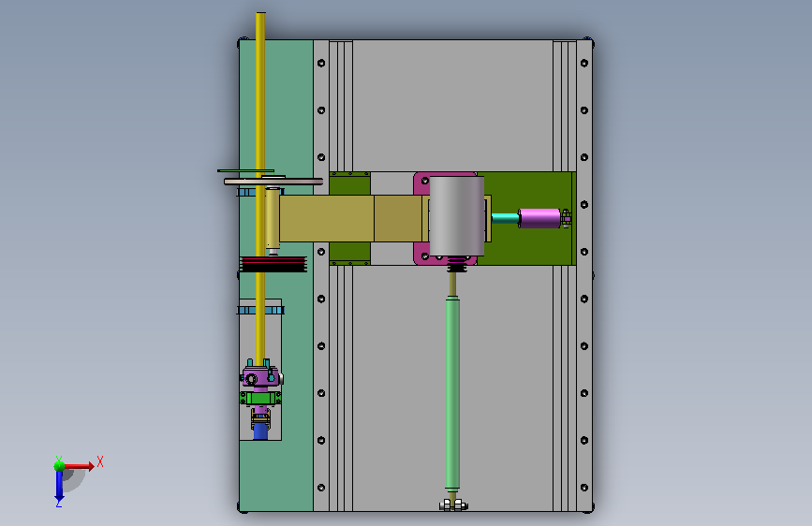Select the magenta cylinder on the right

pos(539,218)
